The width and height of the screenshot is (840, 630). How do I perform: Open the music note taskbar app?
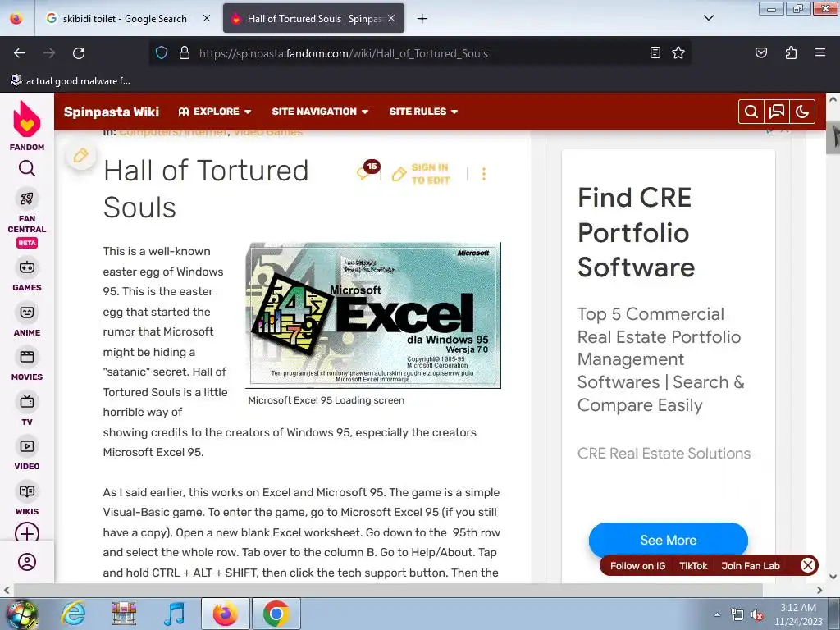[174, 614]
